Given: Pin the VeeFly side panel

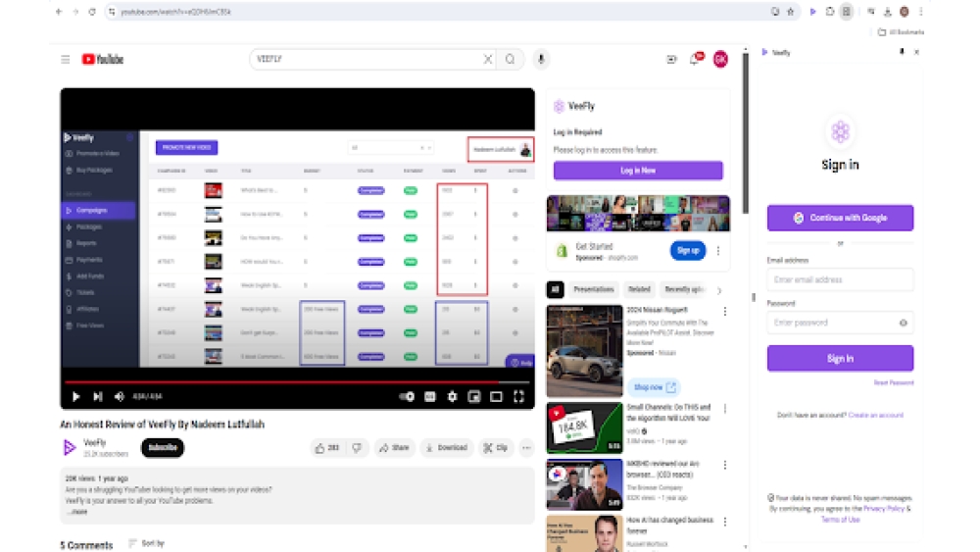Looking at the screenshot, I should pos(902,52).
